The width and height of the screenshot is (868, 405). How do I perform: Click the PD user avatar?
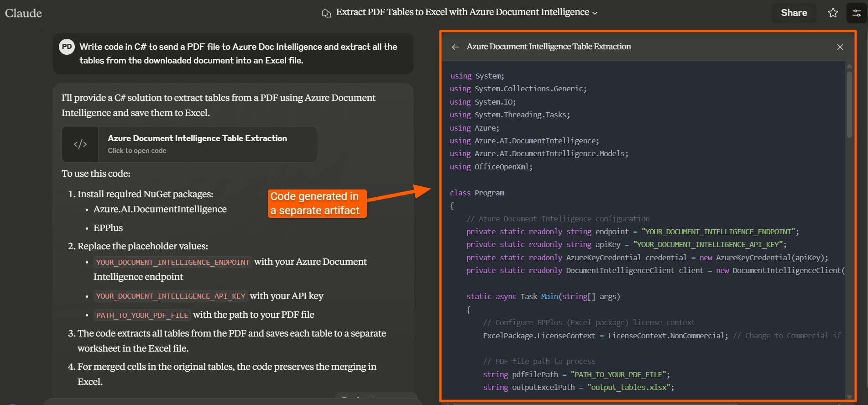point(67,47)
